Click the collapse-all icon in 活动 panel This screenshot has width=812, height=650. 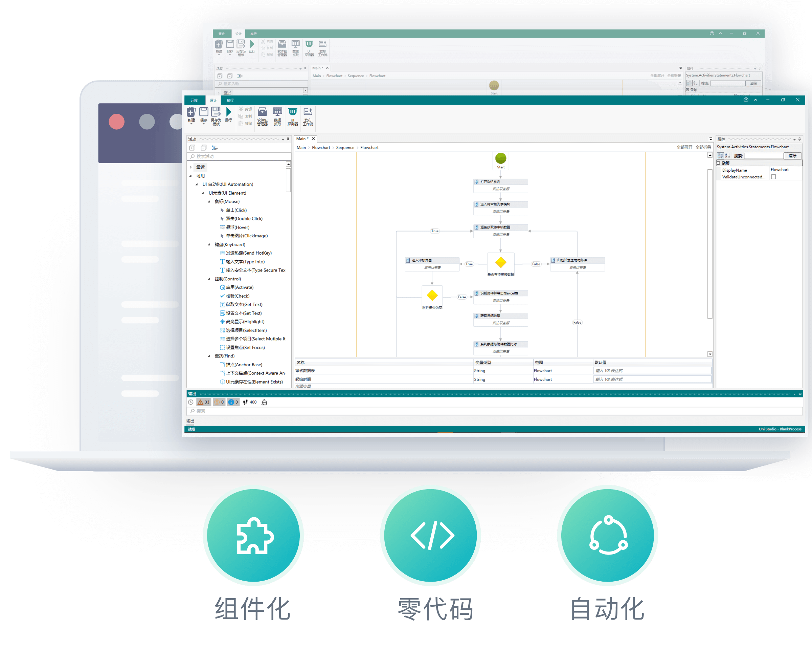pyautogui.click(x=204, y=148)
